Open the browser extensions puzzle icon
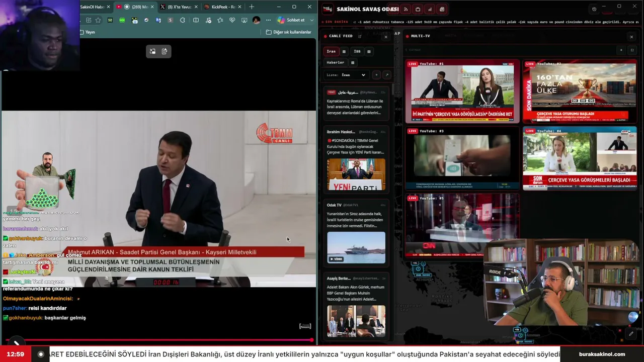 coord(183,20)
